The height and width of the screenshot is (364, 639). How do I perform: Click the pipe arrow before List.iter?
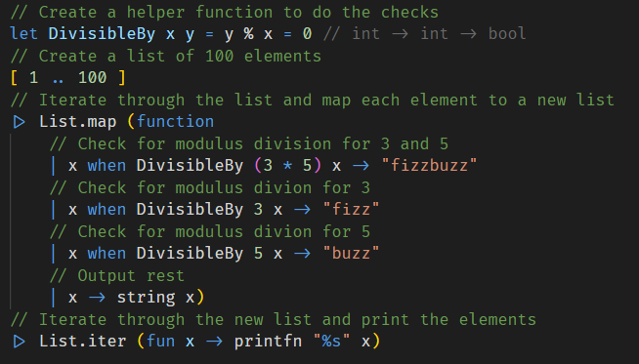(x=19, y=342)
